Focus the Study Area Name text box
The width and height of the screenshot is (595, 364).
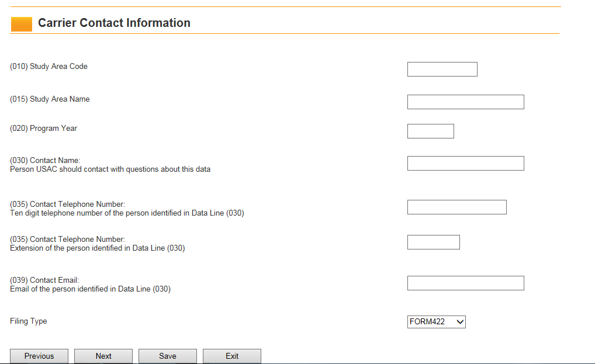pyautogui.click(x=465, y=102)
